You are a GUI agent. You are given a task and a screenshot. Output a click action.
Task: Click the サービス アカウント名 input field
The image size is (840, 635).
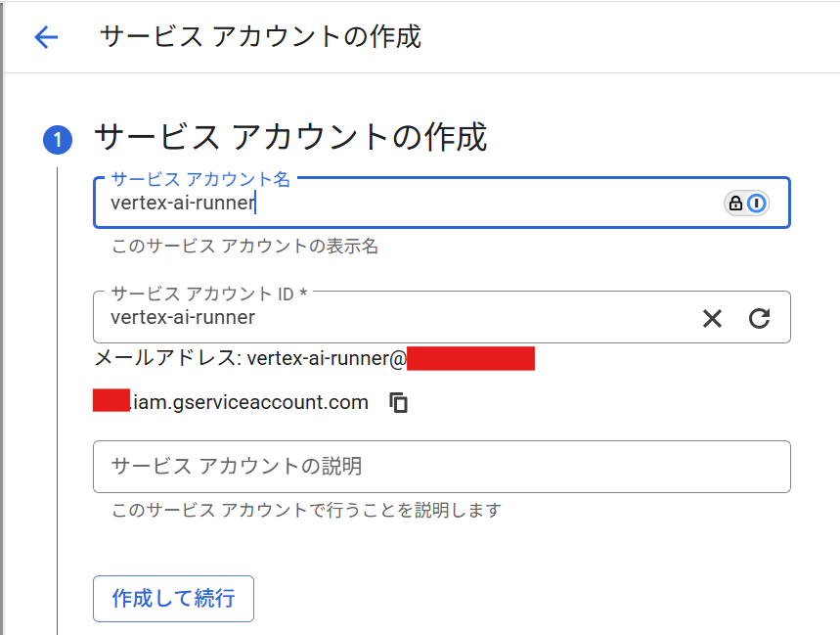pyautogui.click(x=411, y=204)
